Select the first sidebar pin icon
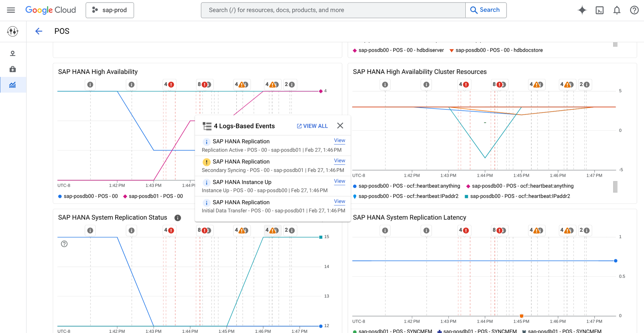The height and width of the screenshot is (333, 644). [x=13, y=53]
